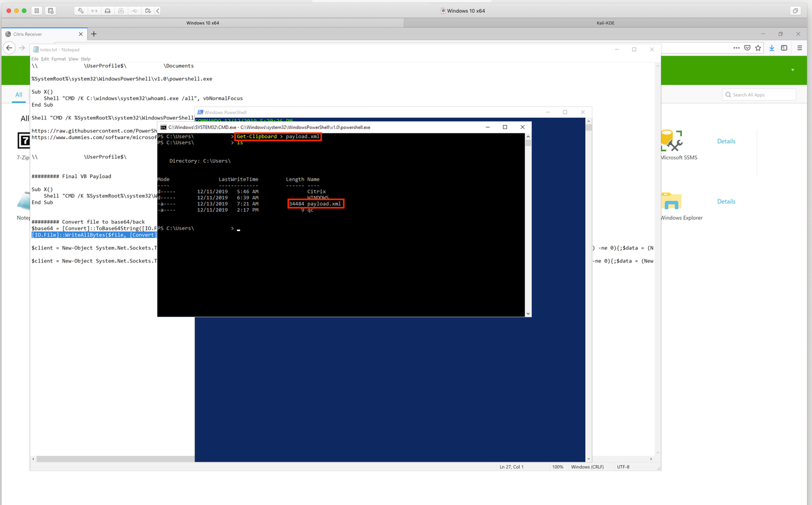Maximize the notes.txt Notepad window
812x505 pixels.
coord(634,49)
